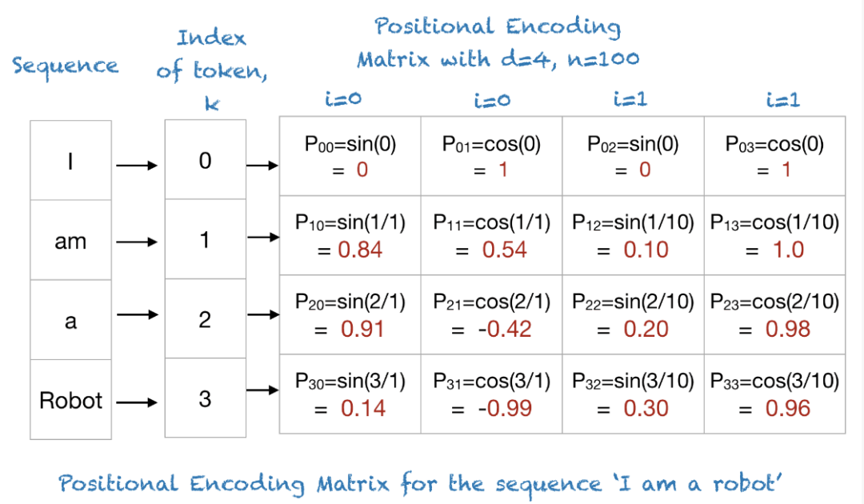Select the P21 cell showing -0.42

(491, 315)
